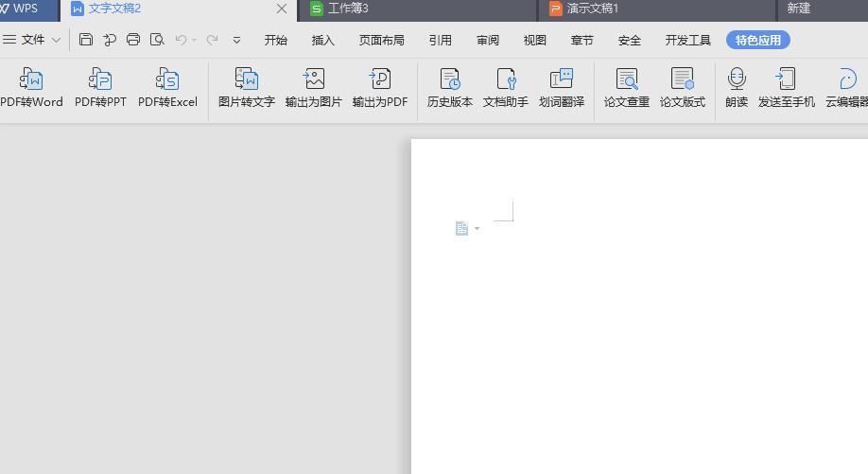Select the 特色应用 ribbon tab
The image size is (868, 474).
pos(757,40)
